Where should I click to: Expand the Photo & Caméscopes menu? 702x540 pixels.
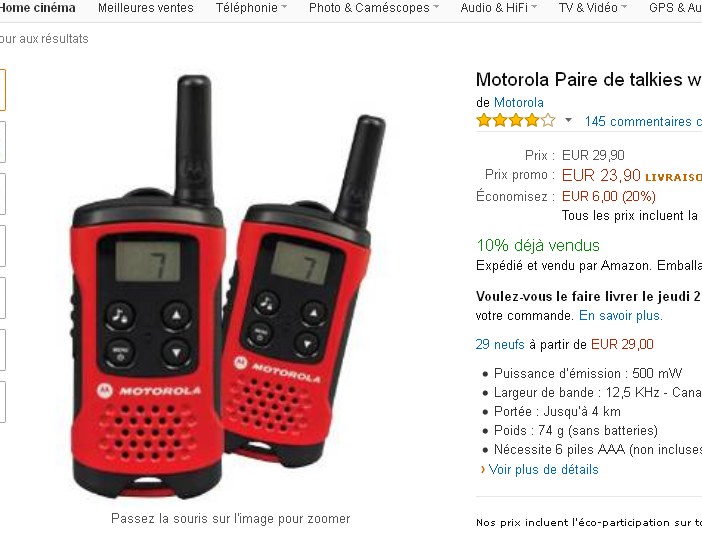[x=374, y=8]
